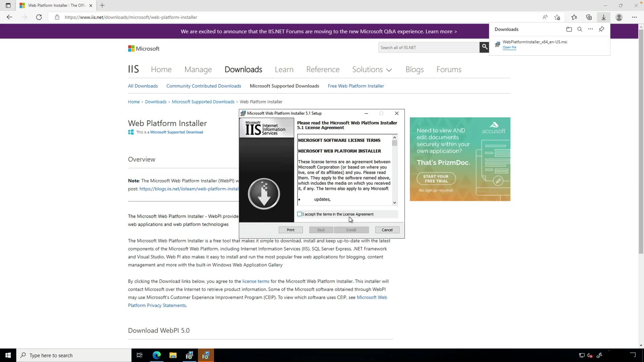This screenshot has height=362, width=644.
Task: Open Favorites list icon in toolbar
Action: coord(574,17)
